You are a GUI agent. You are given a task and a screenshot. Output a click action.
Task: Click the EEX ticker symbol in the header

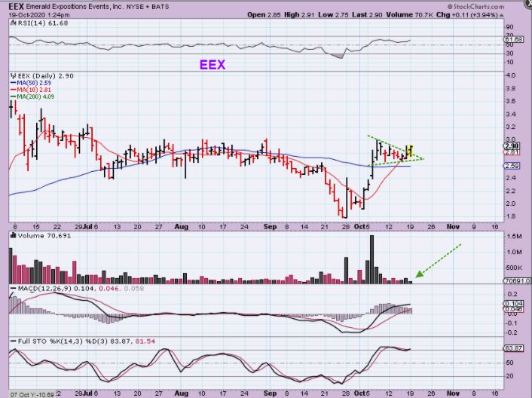17,6
